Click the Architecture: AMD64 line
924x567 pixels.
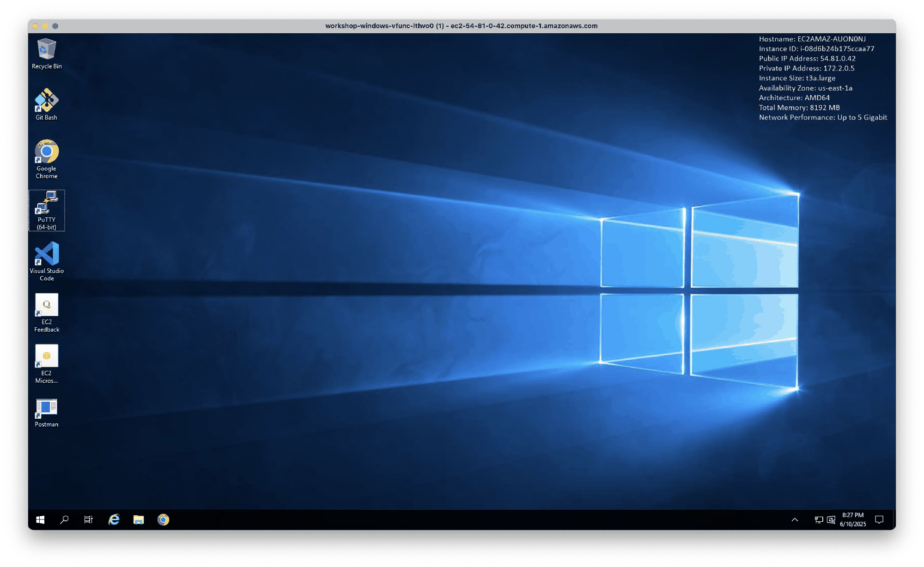pyautogui.click(x=794, y=98)
